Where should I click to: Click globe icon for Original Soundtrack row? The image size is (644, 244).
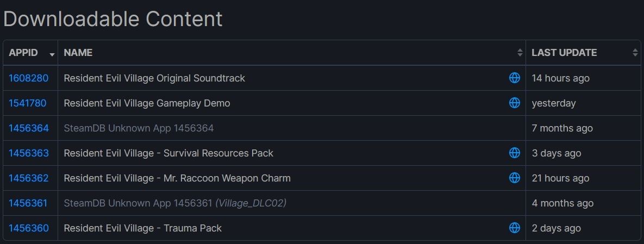pyautogui.click(x=514, y=78)
